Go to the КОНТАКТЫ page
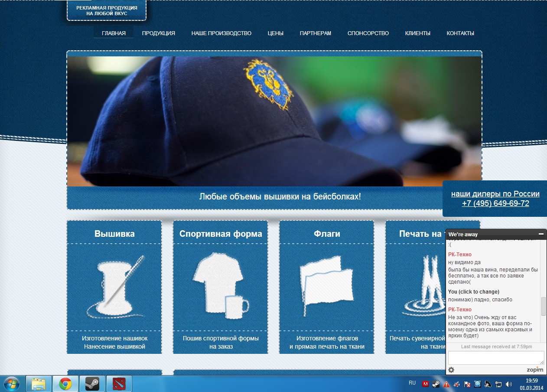Viewport: 547px width, 392px height. pyautogui.click(x=460, y=33)
